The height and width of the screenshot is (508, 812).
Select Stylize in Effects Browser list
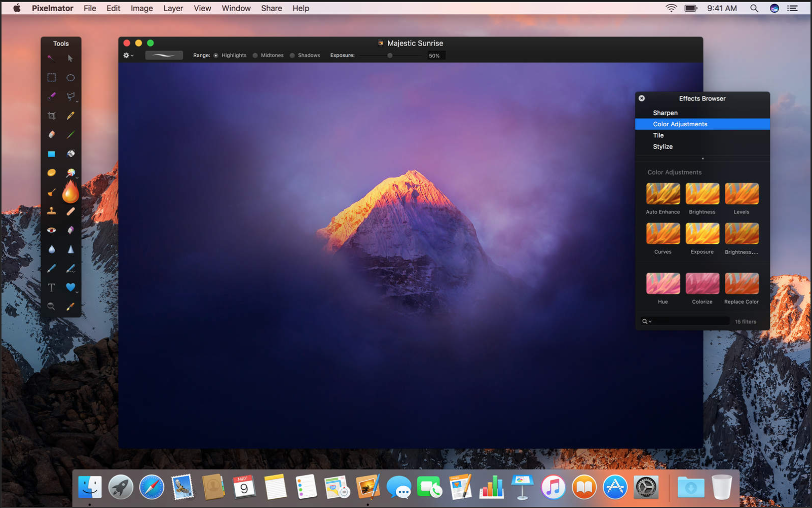coord(662,147)
